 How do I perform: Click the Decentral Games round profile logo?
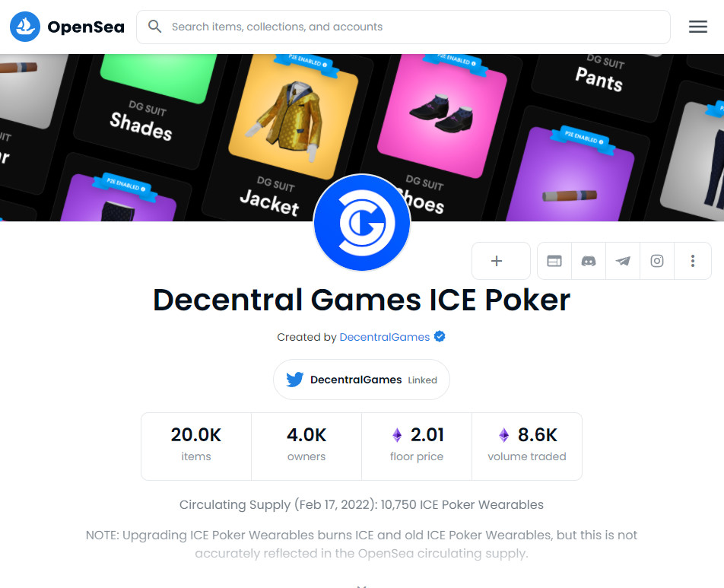coord(362,222)
